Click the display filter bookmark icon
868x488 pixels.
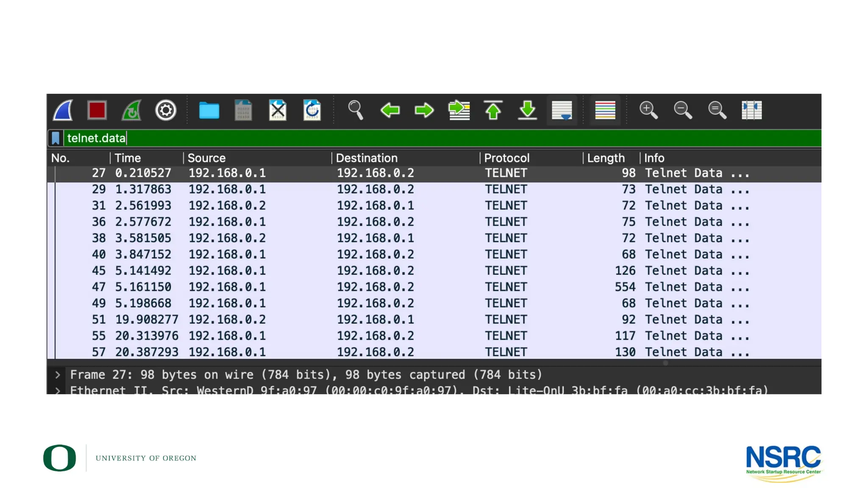point(56,138)
